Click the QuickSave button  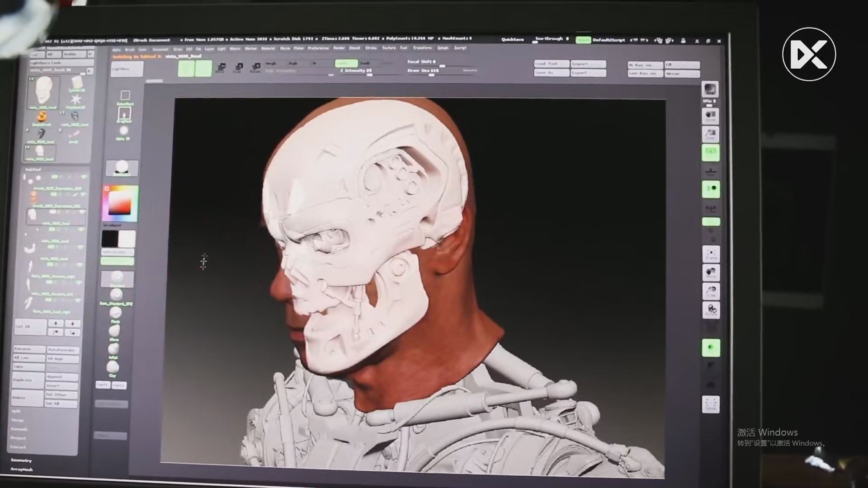[513, 40]
